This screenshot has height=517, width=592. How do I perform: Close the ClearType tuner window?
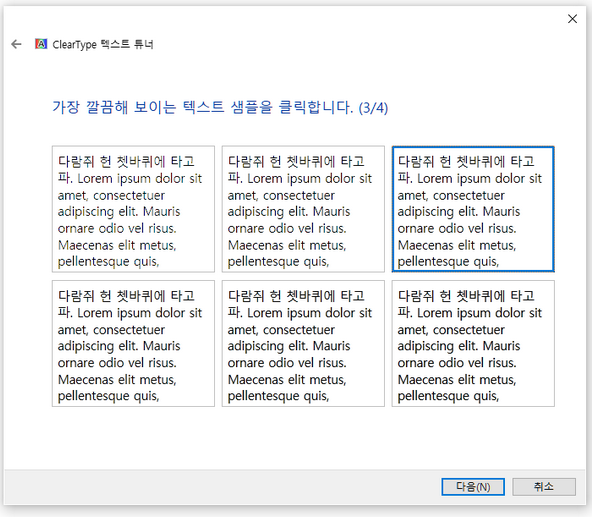pyautogui.click(x=572, y=19)
